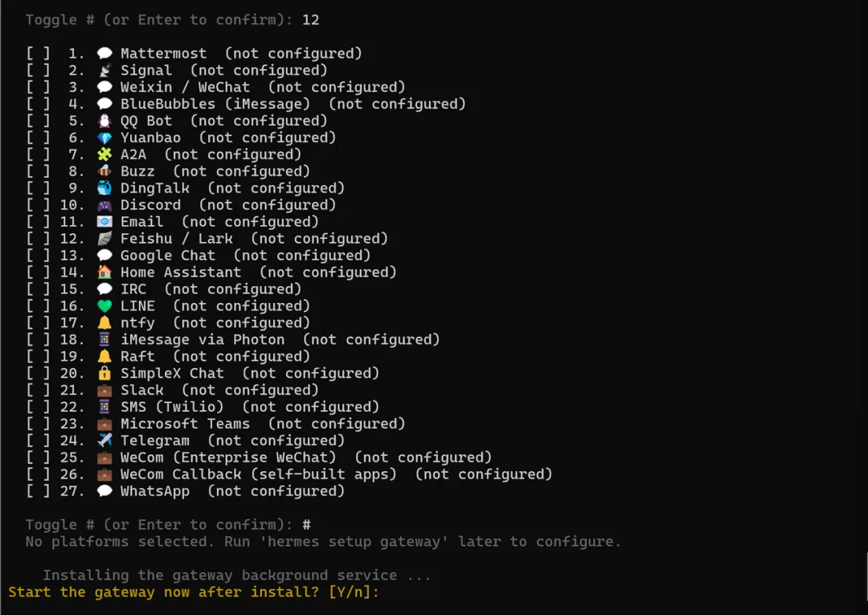Click the iMessage via Photon entry text

203,340
